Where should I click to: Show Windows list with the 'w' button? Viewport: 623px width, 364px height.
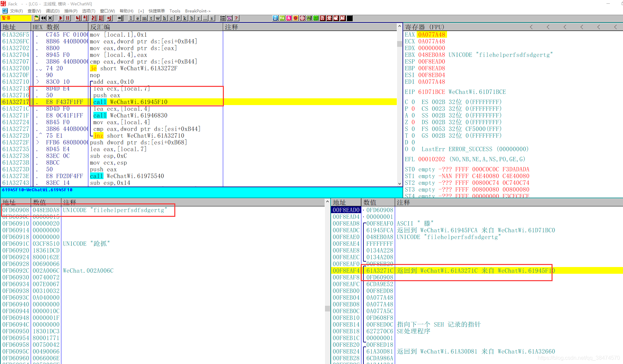[158, 18]
